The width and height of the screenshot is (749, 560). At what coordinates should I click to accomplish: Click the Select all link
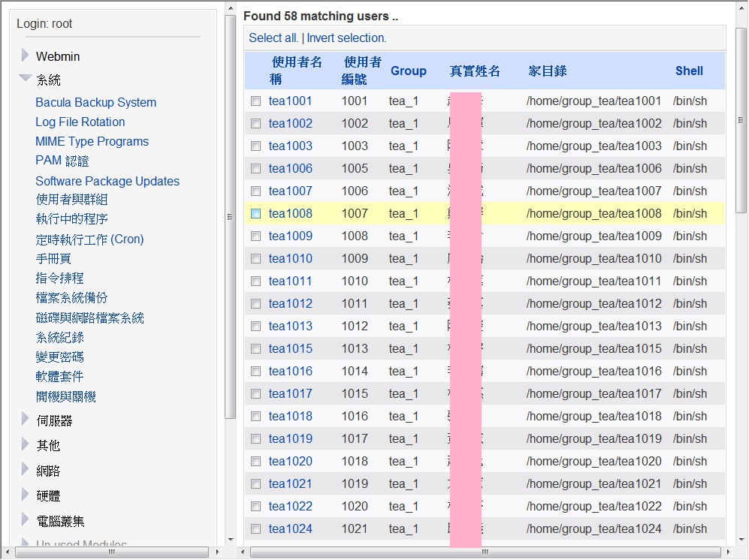273,38
